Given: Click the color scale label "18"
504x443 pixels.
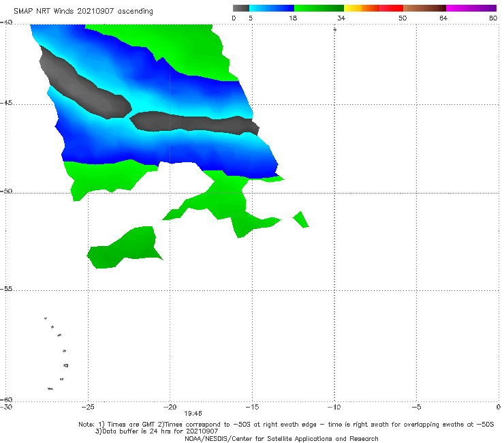Looking at the screenshot, I should tap(293, 18).
